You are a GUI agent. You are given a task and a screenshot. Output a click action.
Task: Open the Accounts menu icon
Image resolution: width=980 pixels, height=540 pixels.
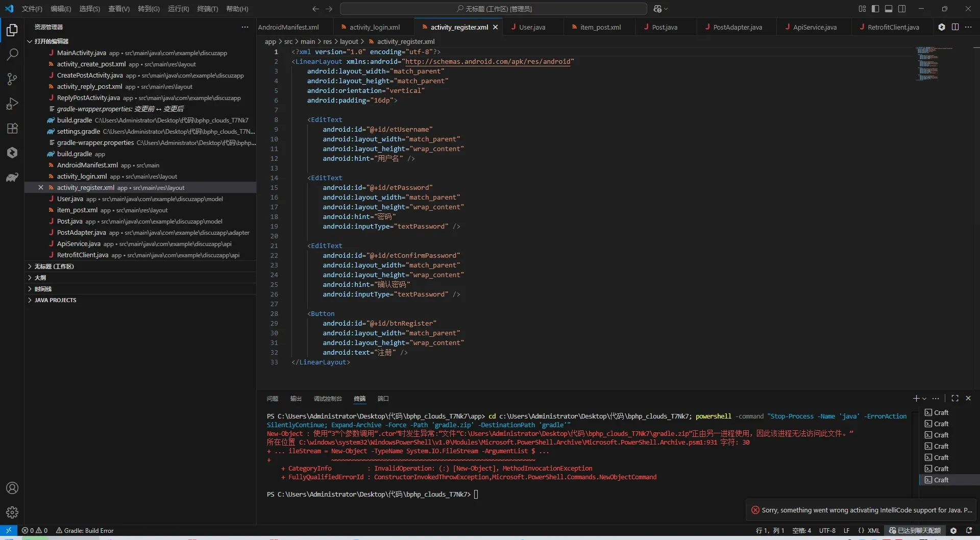[12, 488]
